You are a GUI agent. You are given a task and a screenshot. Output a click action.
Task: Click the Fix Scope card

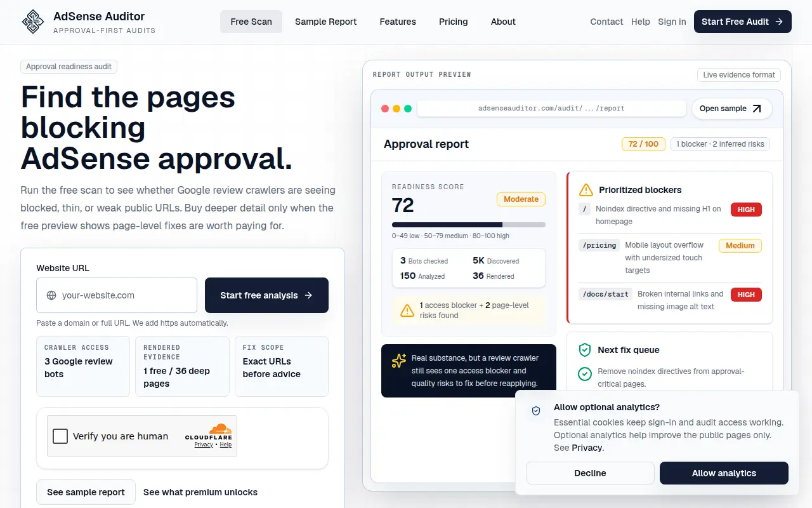click(x=282, y=366)
